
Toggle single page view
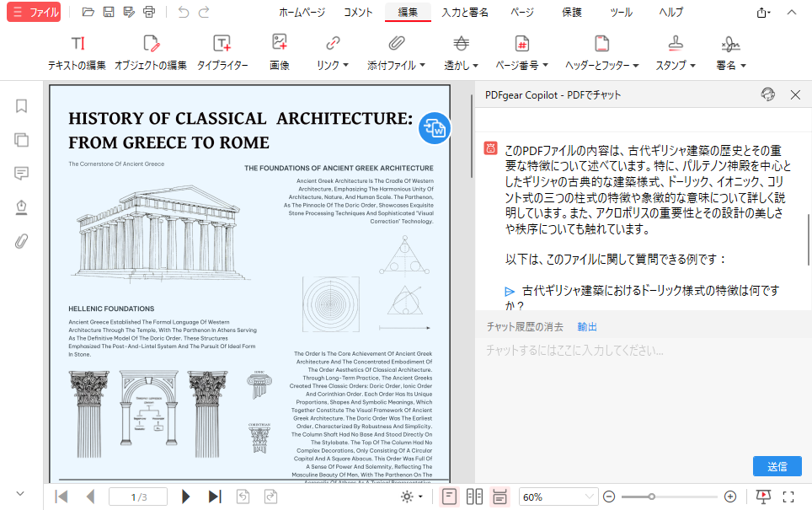point(449,497)
